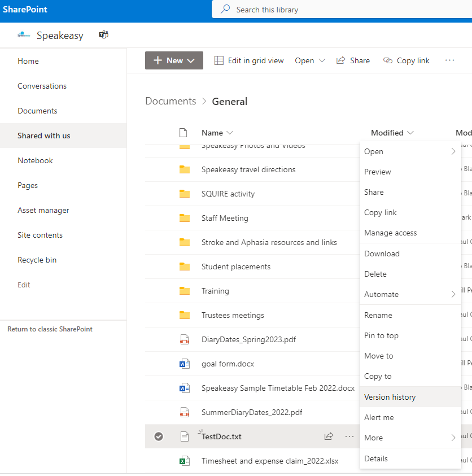Click the PDF icon for SummerDiaryDates_2022.pdf
472x476 pixels.
coord(185,412)
